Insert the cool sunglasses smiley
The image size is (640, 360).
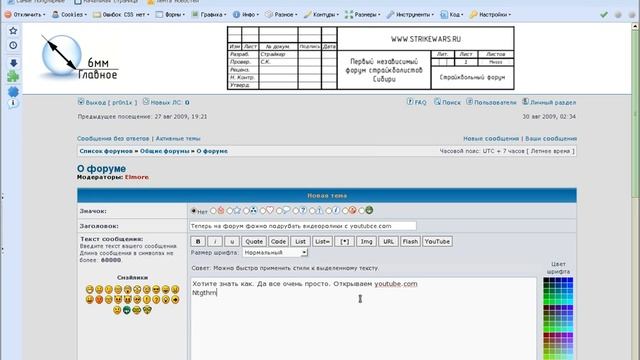(x=156, y=289)
